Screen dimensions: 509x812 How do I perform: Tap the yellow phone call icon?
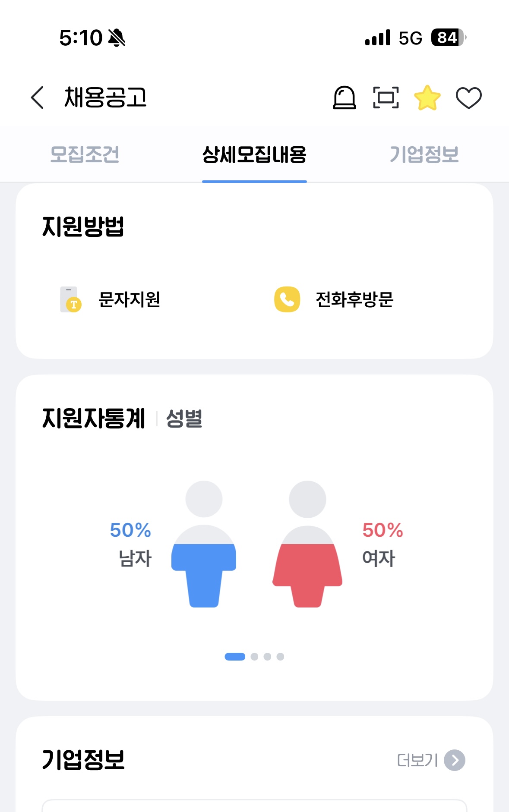[x=287, y=299]
